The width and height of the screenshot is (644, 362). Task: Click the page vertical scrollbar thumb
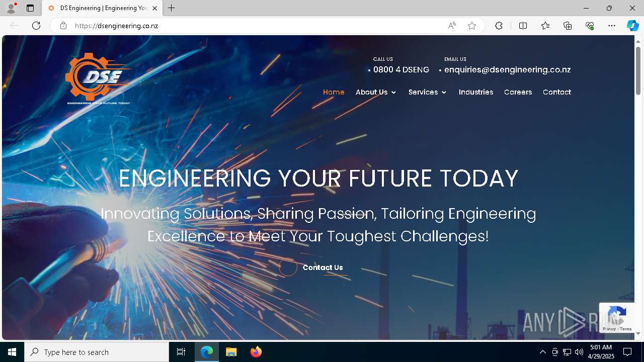638,70
